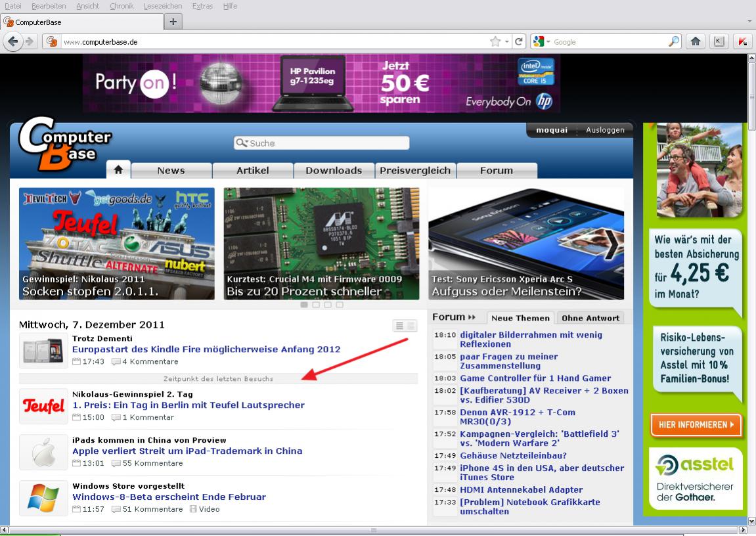This screenshot has width=756, height=536.
Task: Open the Sony Ericsson Xperia Arc S teaser
Action: pos(526,244)
